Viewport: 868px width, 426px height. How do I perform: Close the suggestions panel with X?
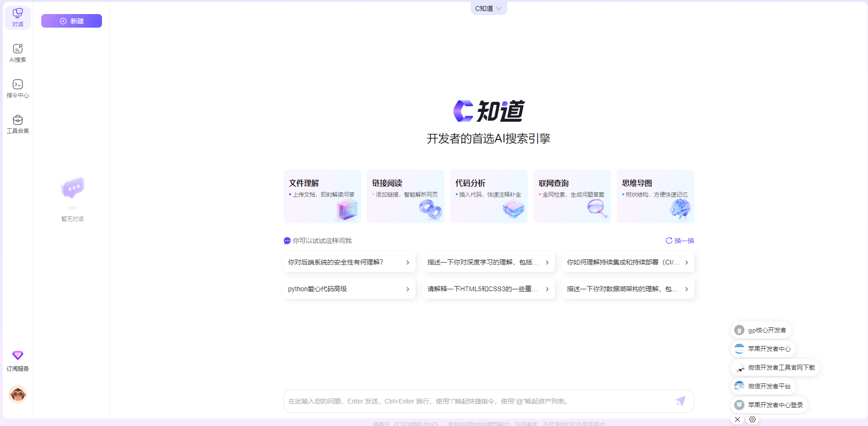point(737,419)
